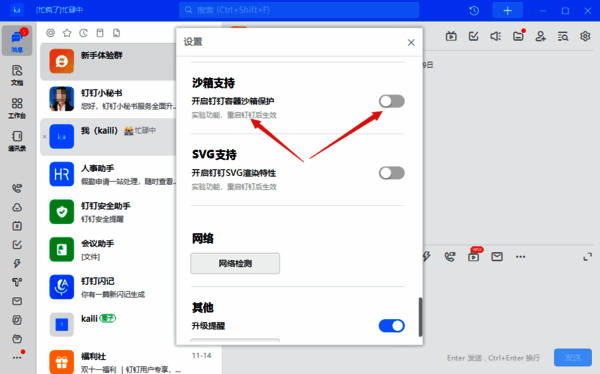Click the plus button in title bar

[507, 10]
